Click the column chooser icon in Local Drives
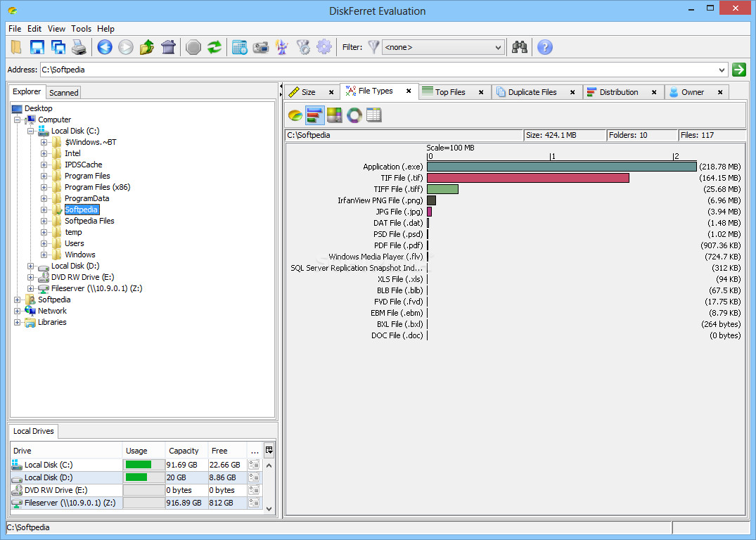The width and height of the screenshot is (756, 540). click(269, 450)
